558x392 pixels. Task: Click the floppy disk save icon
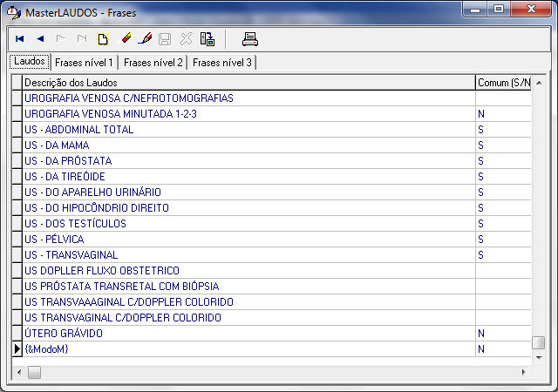coord(165,39)
